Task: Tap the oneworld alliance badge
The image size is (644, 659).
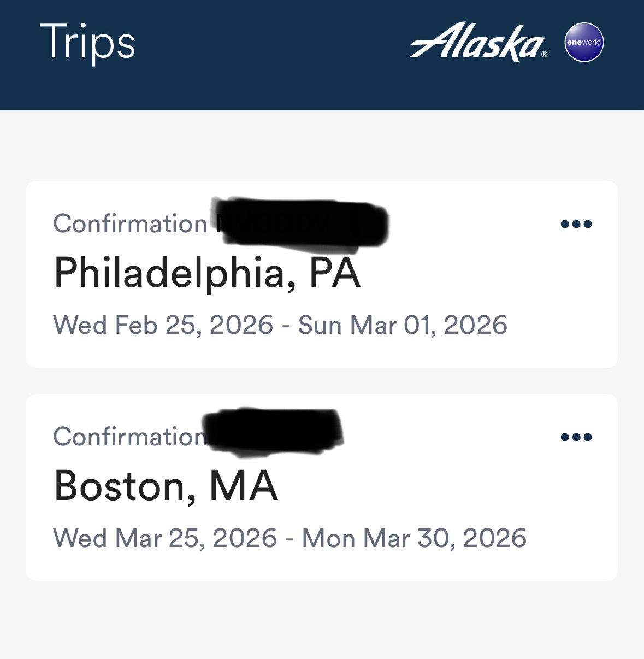Action: (584, 42)
